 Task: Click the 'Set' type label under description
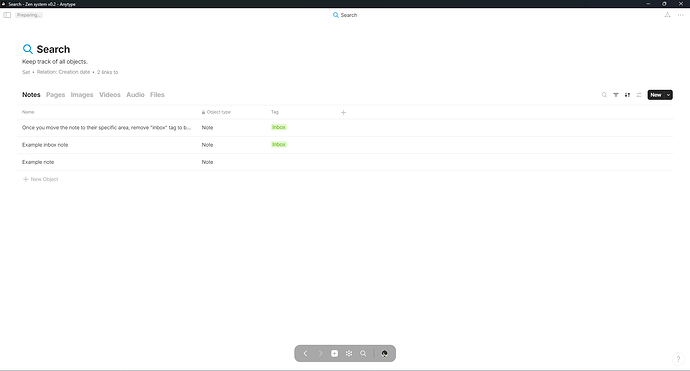coord(26,72)
